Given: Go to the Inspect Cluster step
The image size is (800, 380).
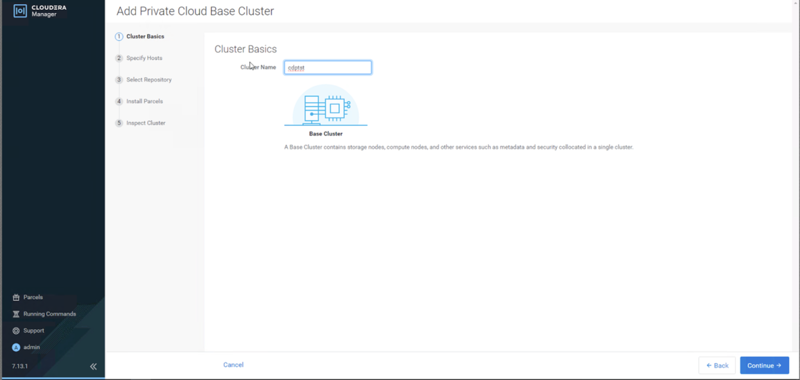Looking at the screenshot, I should (x=146, y=123).
